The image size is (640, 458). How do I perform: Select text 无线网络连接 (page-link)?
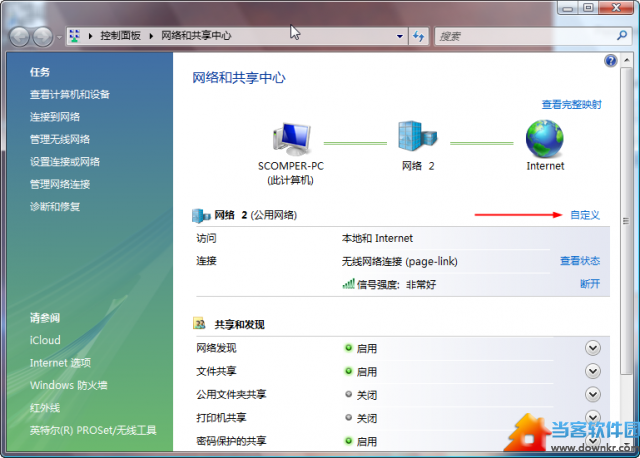pos(400,261)
